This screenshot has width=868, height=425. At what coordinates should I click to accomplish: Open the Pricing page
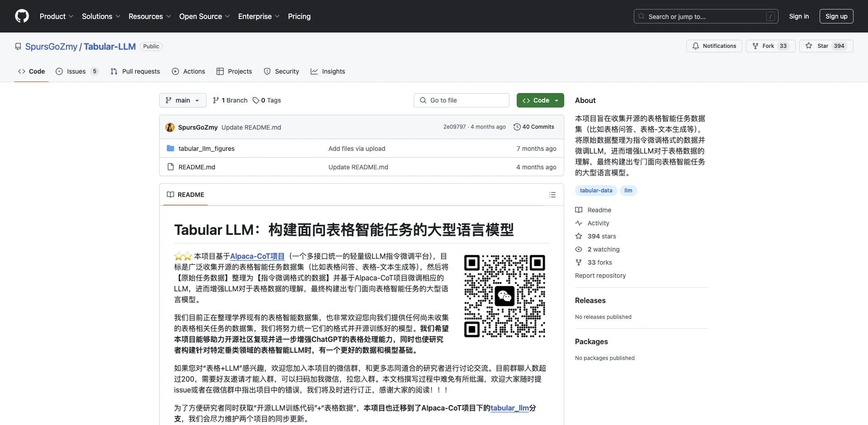[299, 16]
